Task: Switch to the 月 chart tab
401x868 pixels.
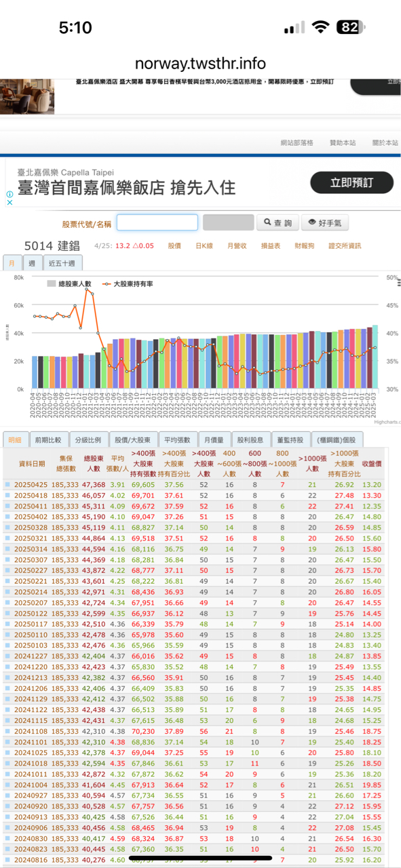Action: [12, 263]
